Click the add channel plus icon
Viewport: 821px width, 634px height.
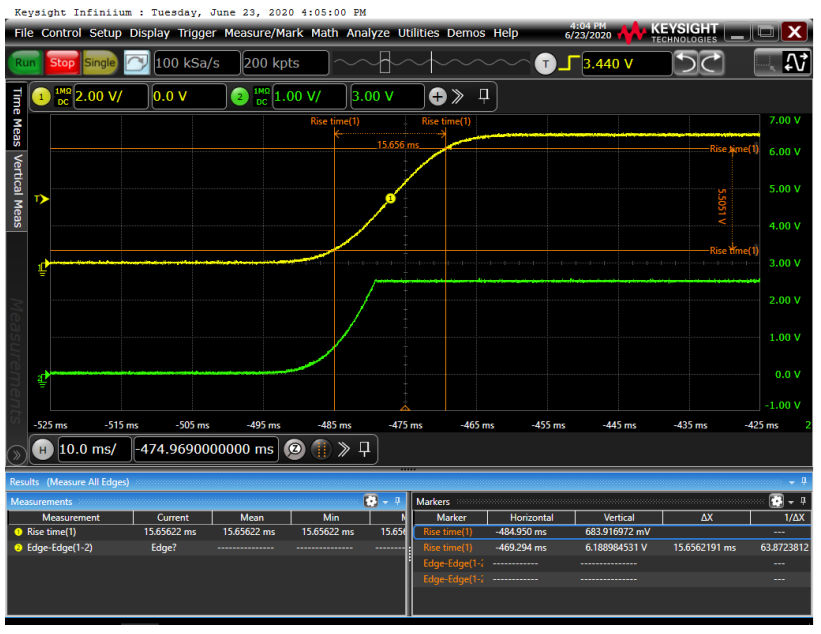(437, 97)
